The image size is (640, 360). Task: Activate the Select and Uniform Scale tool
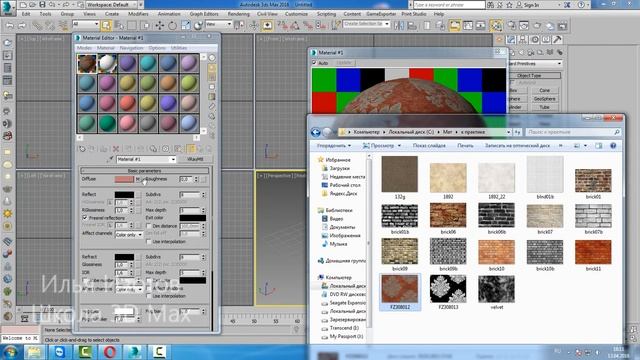click(185, 25)
